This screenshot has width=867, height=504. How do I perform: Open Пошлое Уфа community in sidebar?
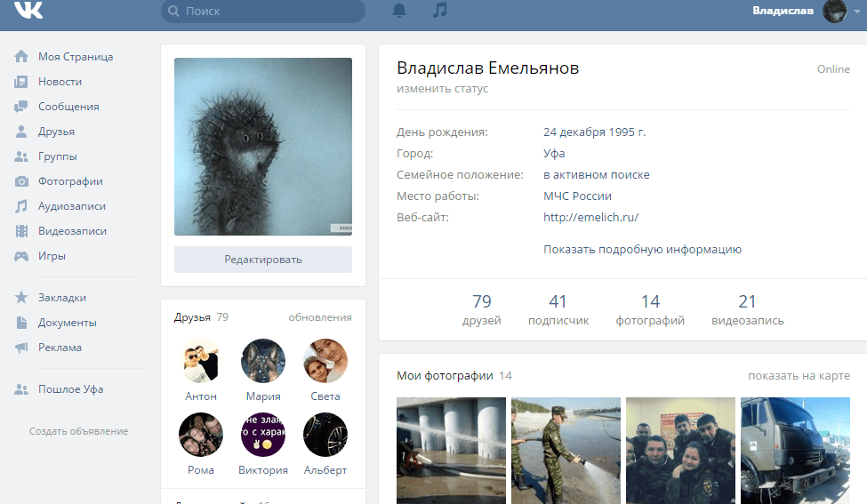click(x=71, y=389)
